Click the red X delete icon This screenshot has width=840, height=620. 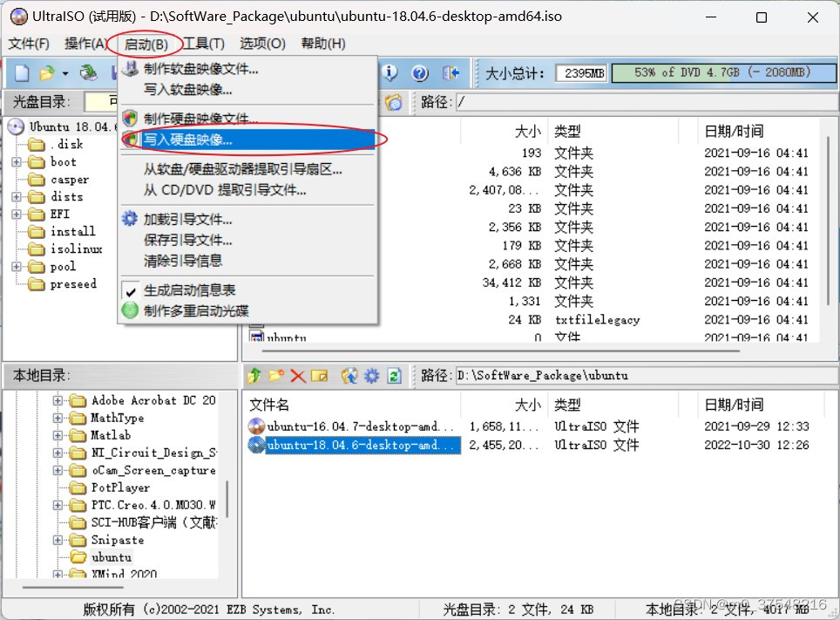(298, 376)
